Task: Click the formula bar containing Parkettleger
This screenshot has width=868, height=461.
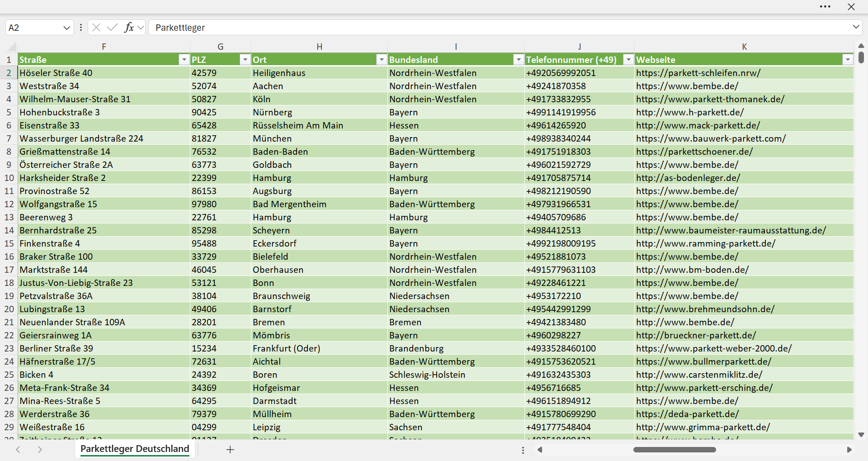Action: pos(500,28)
